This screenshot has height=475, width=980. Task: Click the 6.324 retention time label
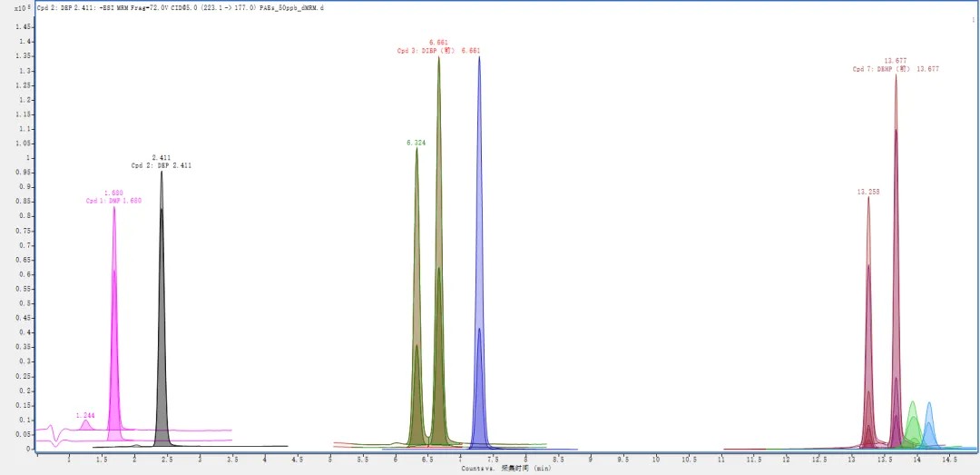[x=416, y=143]
